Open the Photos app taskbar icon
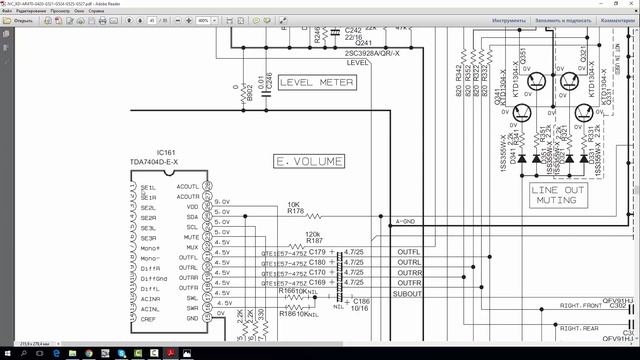The width and height of the screenshot is (640, 360). [187, 353]
